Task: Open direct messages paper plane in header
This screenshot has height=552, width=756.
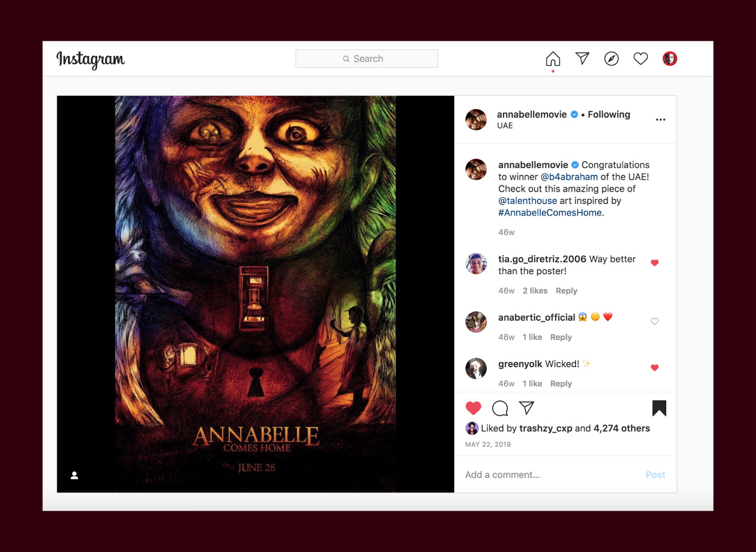Action: (x=582, y=58)
